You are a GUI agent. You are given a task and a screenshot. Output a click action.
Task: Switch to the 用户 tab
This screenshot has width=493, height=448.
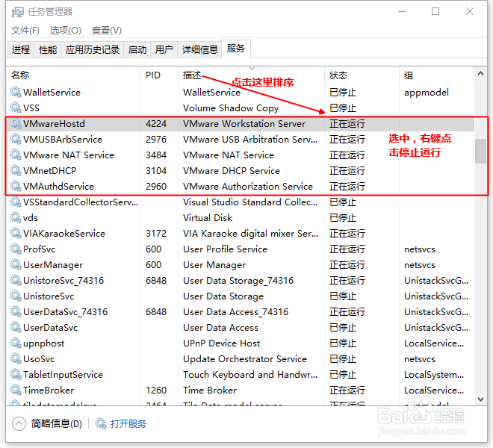(x=164, y=50)
